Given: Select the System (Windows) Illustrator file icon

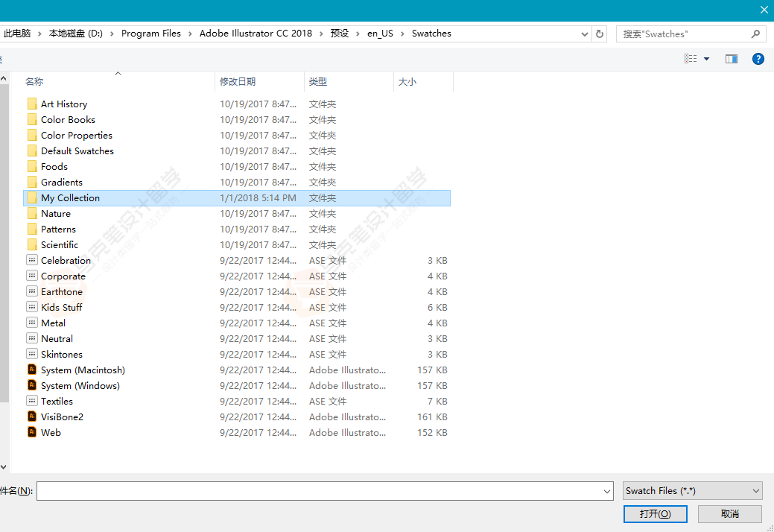Looking at the screenshot, I should [32, 385].
